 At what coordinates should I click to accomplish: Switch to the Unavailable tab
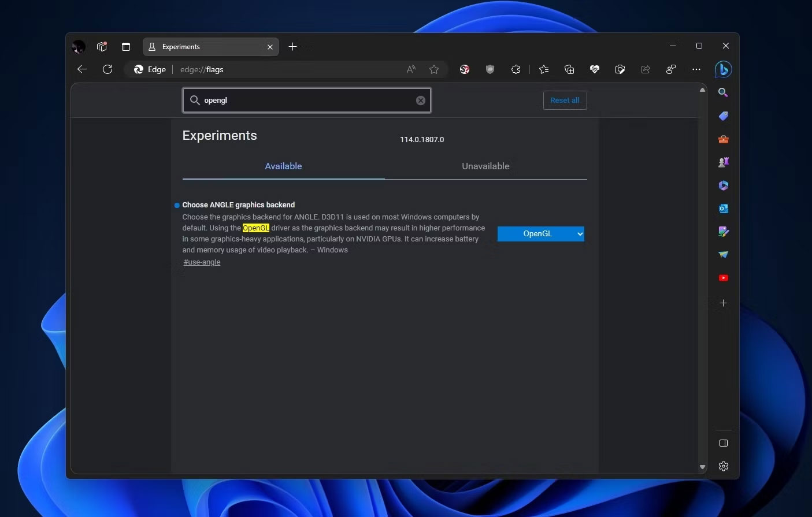tap(485, 166)
